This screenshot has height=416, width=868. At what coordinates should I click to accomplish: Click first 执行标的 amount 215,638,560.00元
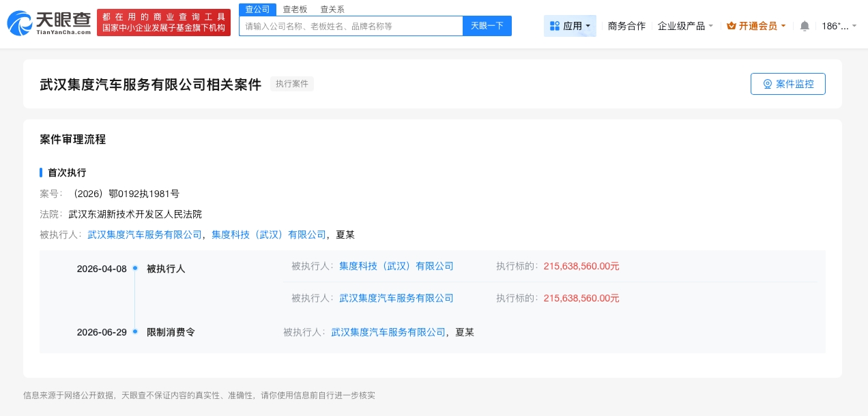coord(581,266)
